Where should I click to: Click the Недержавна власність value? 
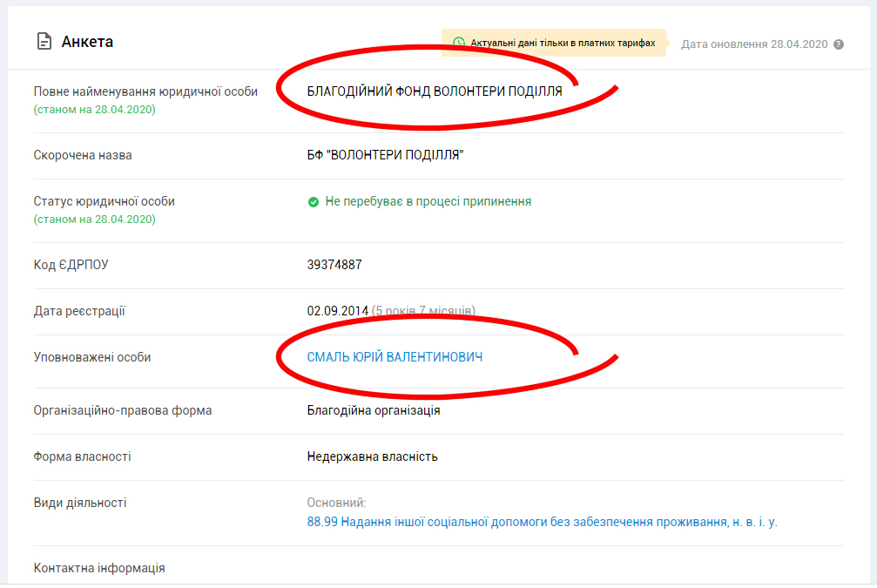[x=372, y=456]
